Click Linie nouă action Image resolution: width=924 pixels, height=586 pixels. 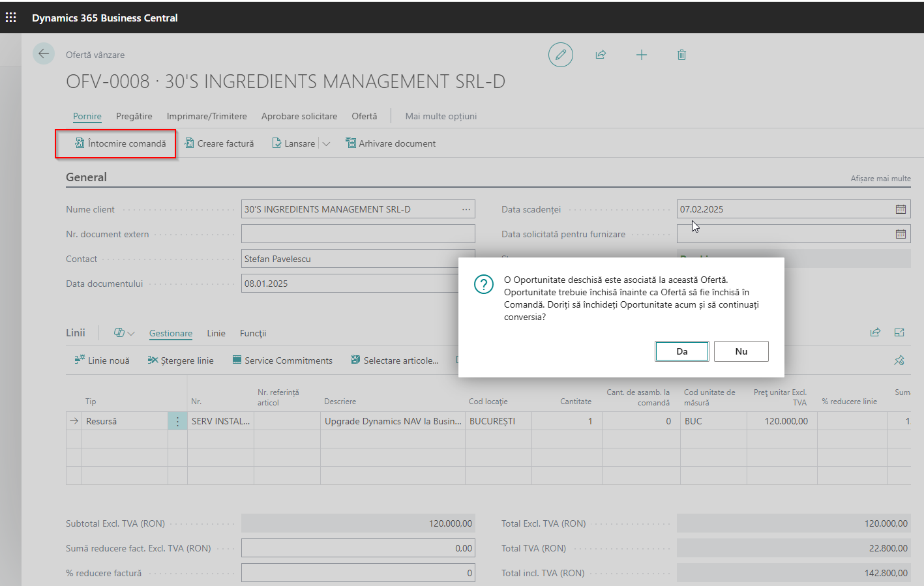point(102,360)
